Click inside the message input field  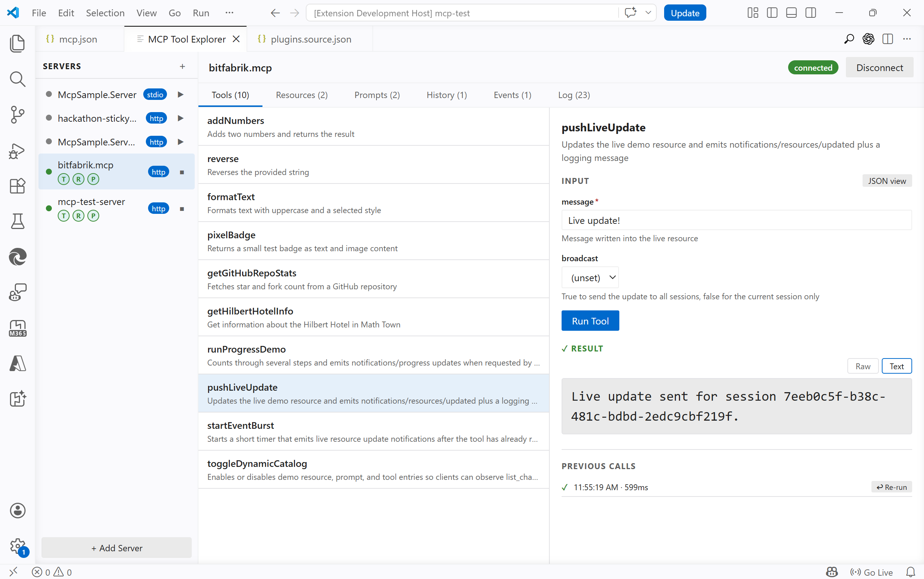pyautogui.click(x=735, y=220)
